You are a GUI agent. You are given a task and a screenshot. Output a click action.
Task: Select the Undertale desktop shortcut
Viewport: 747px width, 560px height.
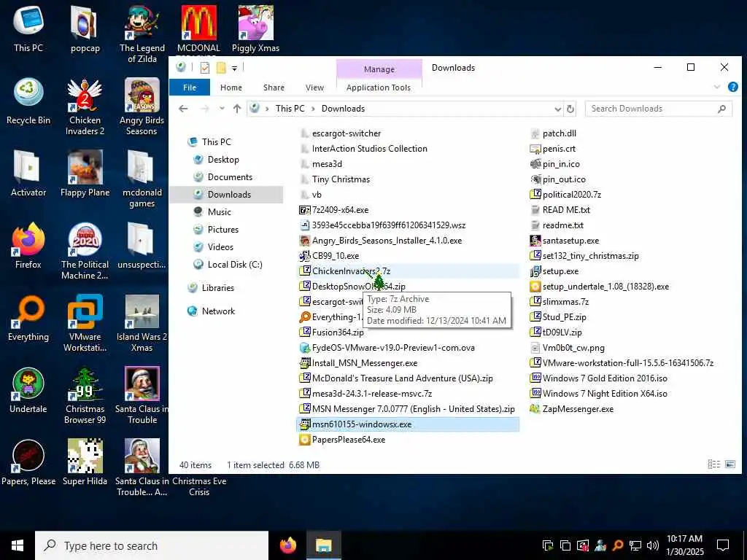pos(28,389)
